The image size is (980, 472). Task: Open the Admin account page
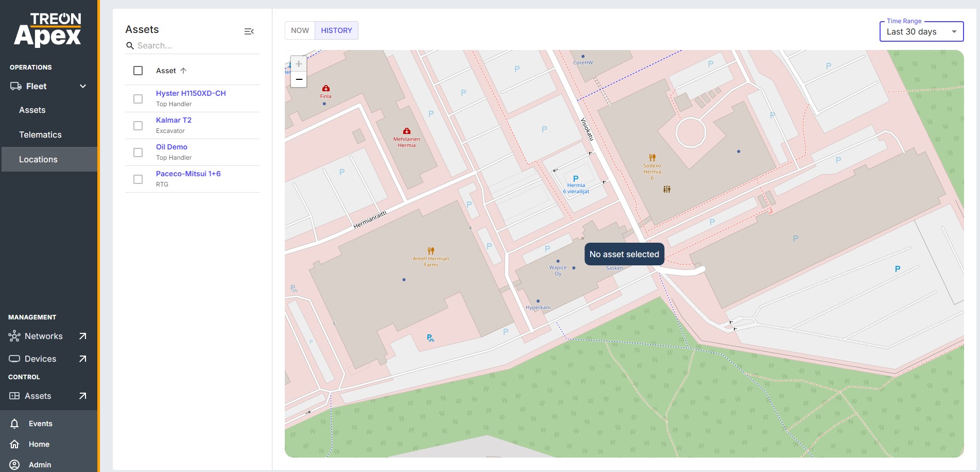pyautogui.click(x=40, y=465)
